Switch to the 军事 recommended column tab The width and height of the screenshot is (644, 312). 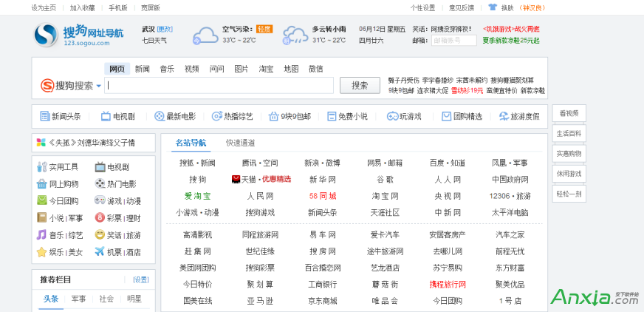coord(78,299)
